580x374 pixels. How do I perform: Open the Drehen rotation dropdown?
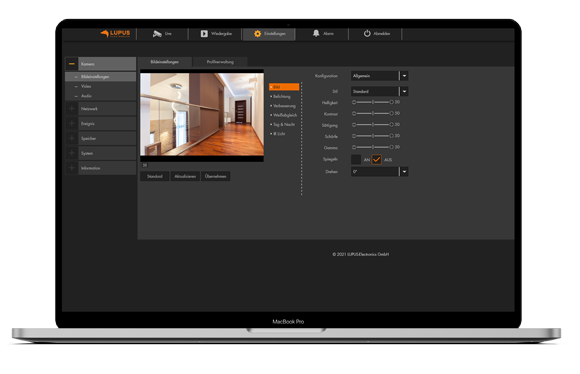pyautogui.click(x=380, y=172)
